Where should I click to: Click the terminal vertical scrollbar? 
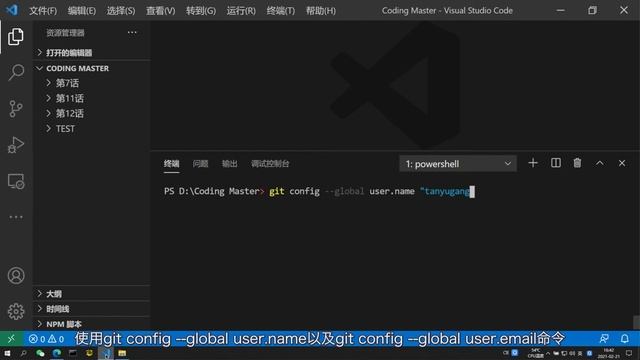(636, 322)
